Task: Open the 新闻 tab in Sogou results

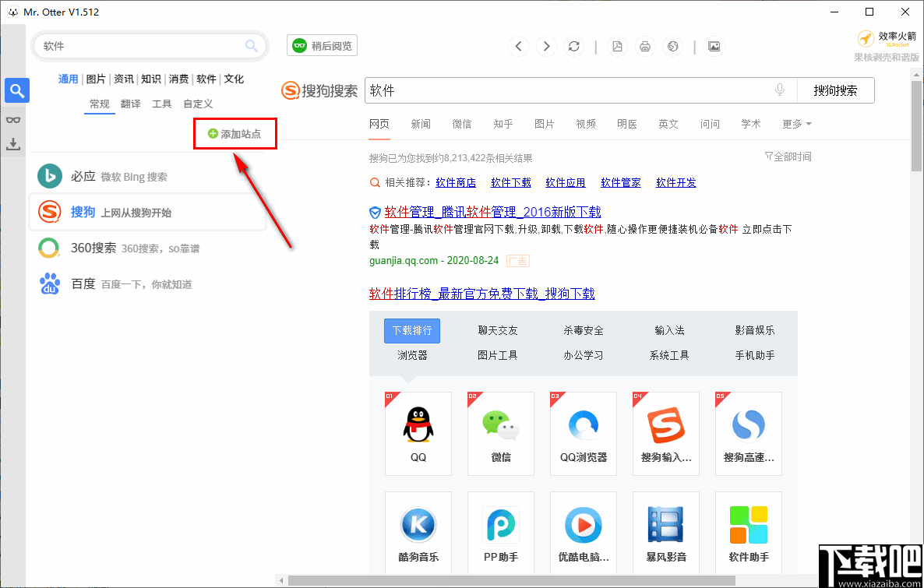Action: coord(421,124)
